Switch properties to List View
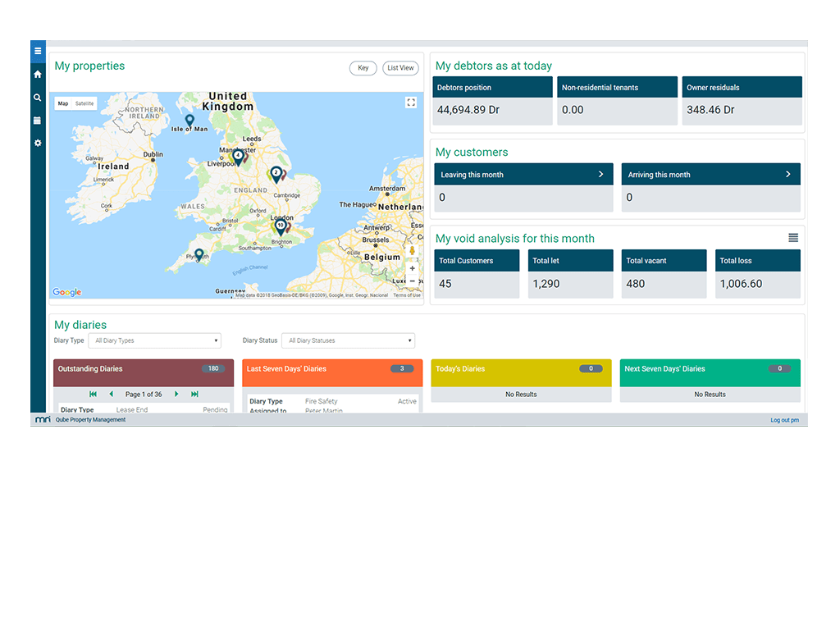 point(400,68)
